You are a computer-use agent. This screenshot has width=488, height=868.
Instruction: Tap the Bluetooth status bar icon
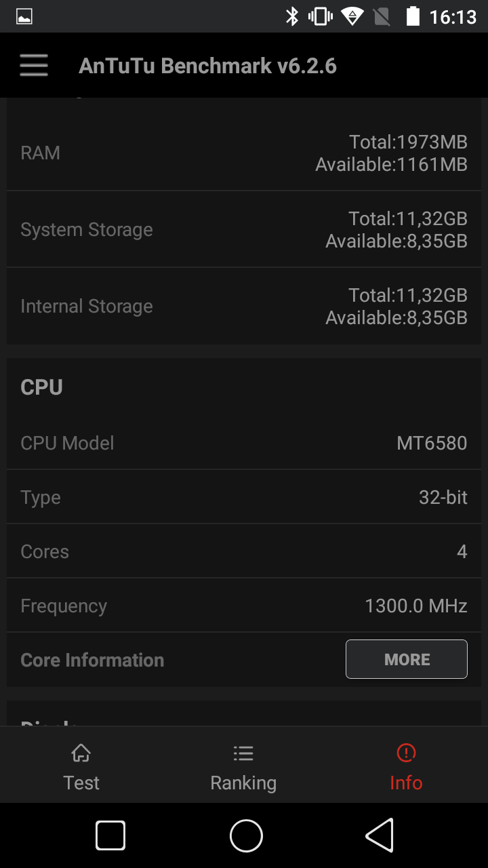pyautogui.click(x=292, y=16)
